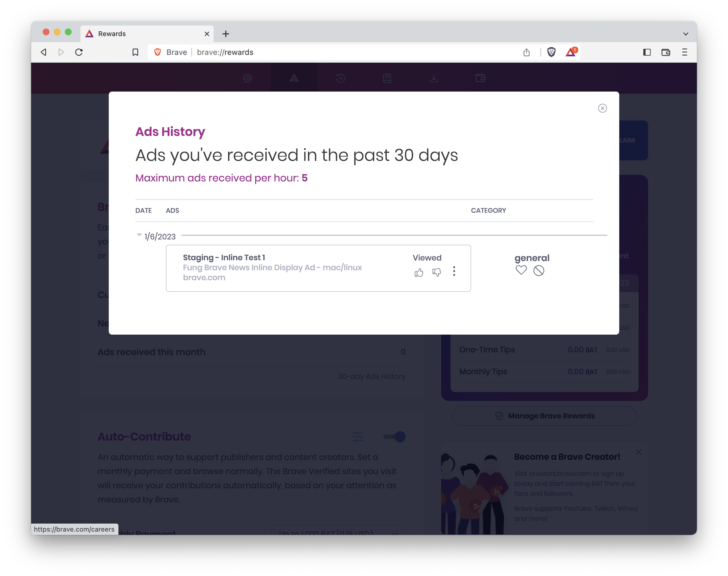Open Brave Rewards BAT triangle icon
The height and width of the screenshot is (576, 728).
click(x=571, y=52)
